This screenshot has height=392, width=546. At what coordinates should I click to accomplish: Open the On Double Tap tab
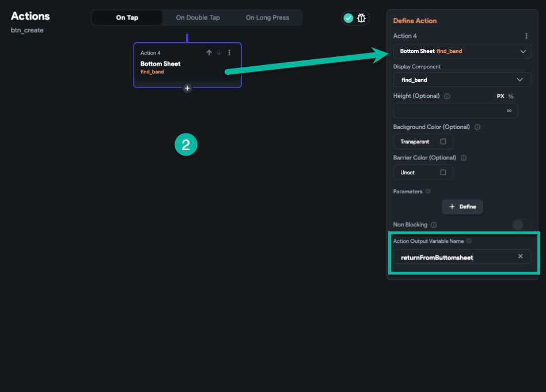click(x=198, y=17)
